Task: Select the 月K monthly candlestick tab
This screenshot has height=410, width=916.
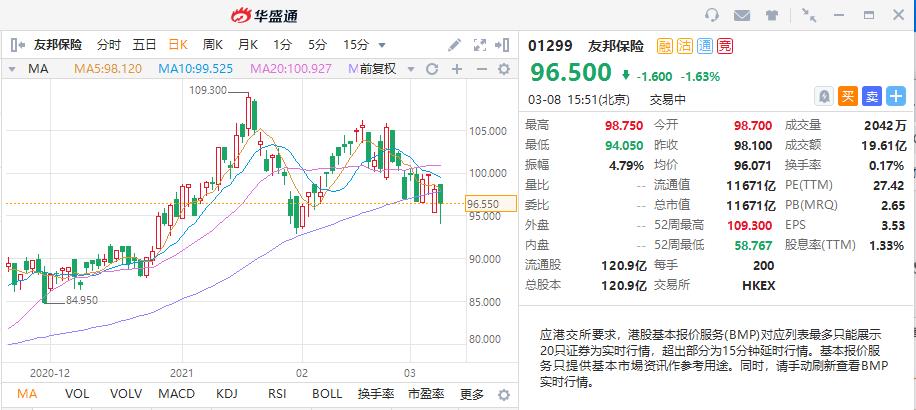Action: (248, 45)
